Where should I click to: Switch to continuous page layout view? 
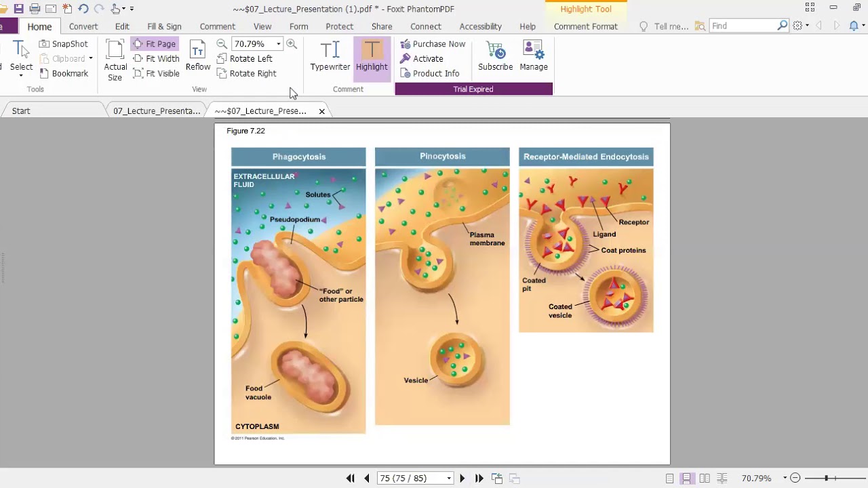point(687,479)
